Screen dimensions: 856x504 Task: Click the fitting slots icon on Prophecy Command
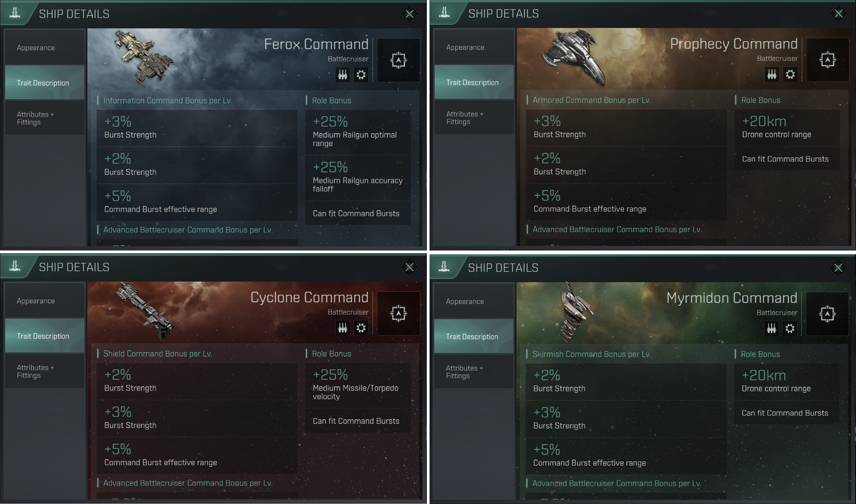[x=772, y=74]
